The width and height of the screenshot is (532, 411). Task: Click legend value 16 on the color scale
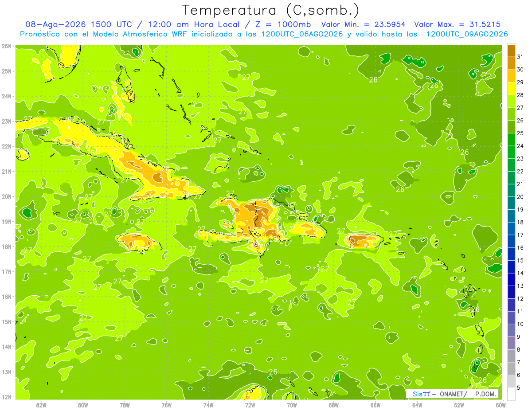pyautogui.click(x=520, y=247)
